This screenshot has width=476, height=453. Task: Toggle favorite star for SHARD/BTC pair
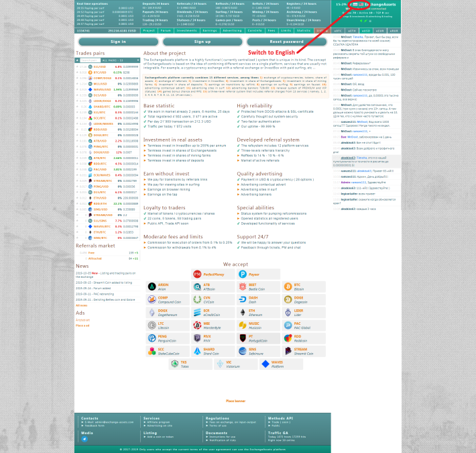point(77,107)
